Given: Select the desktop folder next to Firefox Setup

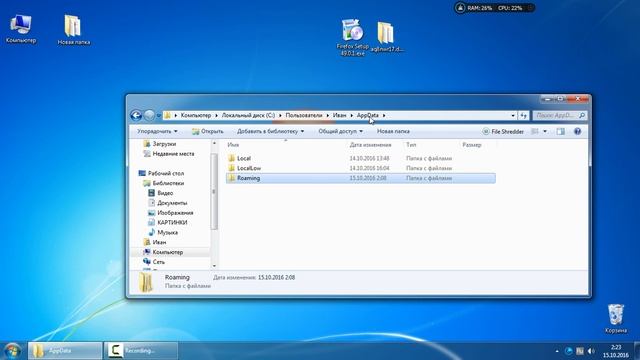Looking at the screenshot, I should [x=387, y=37].
